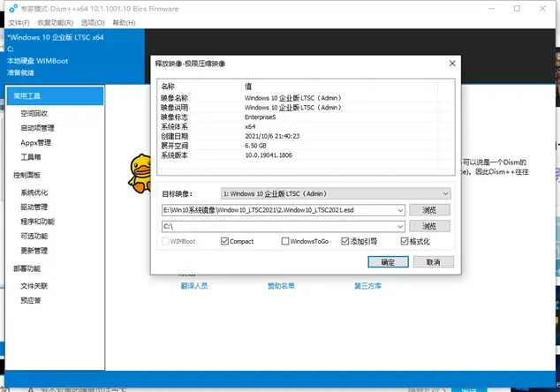The width and height of the screenshot is (560, 392).
Task: Open the 翻译人员 link
Action: 194,286
